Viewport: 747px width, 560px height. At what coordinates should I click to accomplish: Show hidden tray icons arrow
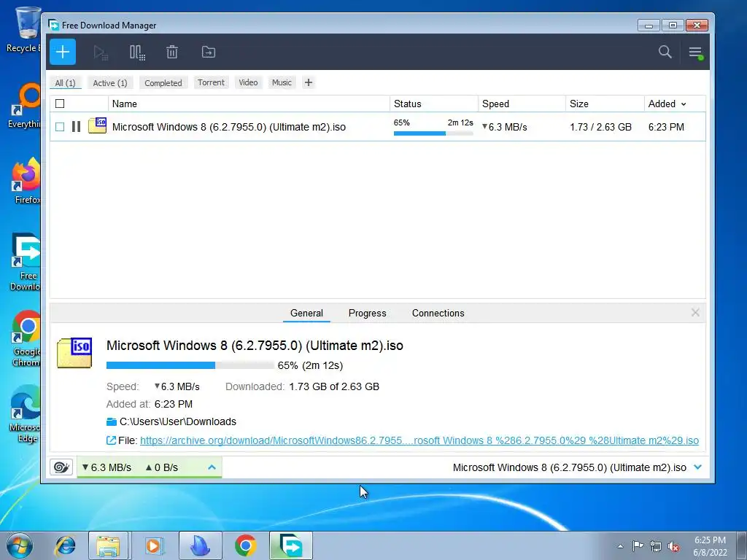(x=620, y=546)
